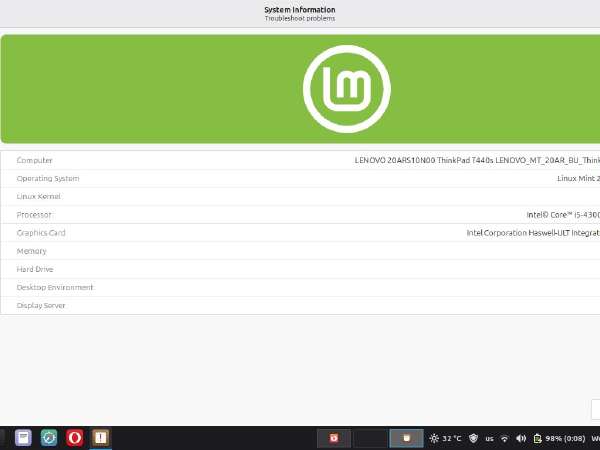Launch the teal round taskbar application
The image size is (600, 450).
tap(49, 438)
